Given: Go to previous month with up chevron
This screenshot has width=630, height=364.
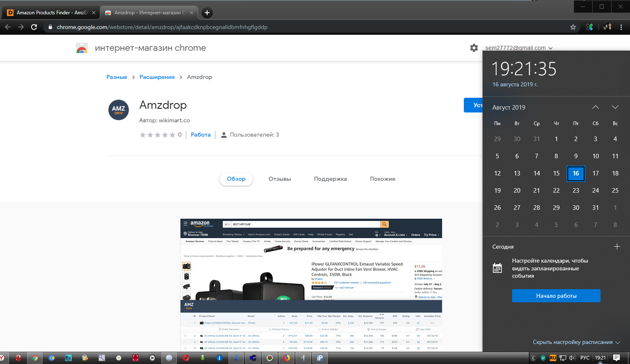Looking at the screenshot, I should pyautogui.click(x=596, y=107).
